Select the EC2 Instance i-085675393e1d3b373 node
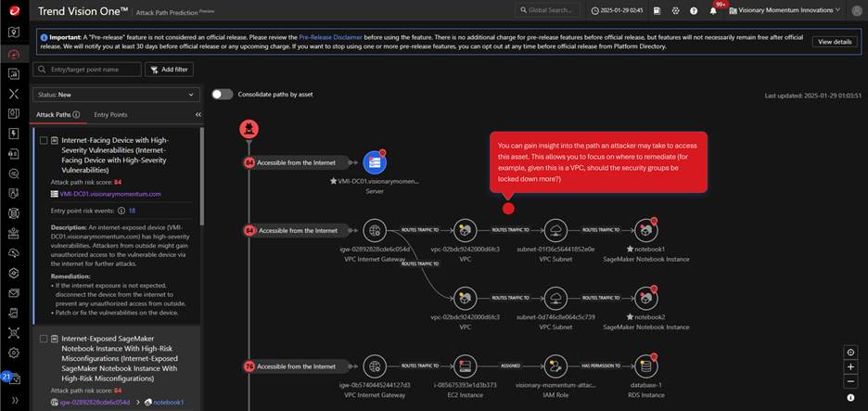Image resolution: width=868 pixels, height=411 pixels. click(x=465, y=366)
